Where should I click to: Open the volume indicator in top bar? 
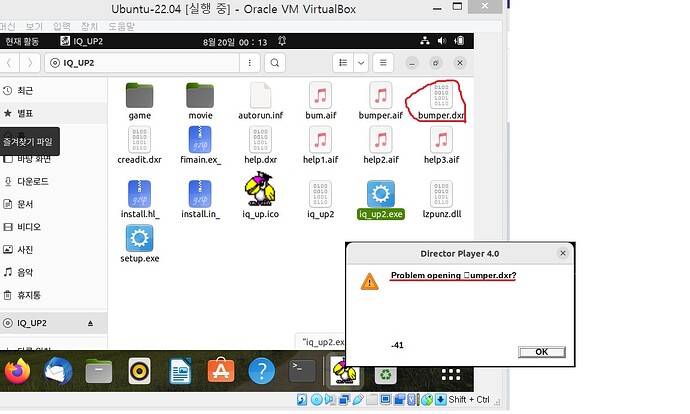pyautogui.click(x=442, y=41)
